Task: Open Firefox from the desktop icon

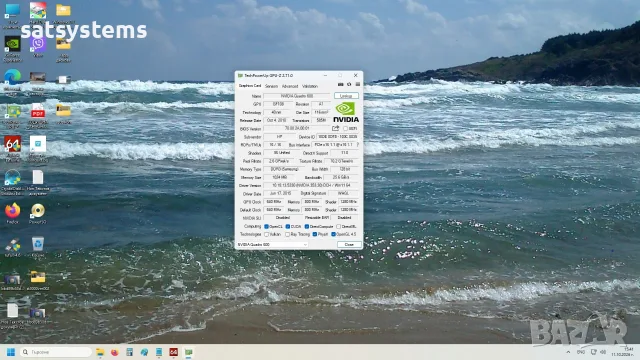Action: coord(12,213)
